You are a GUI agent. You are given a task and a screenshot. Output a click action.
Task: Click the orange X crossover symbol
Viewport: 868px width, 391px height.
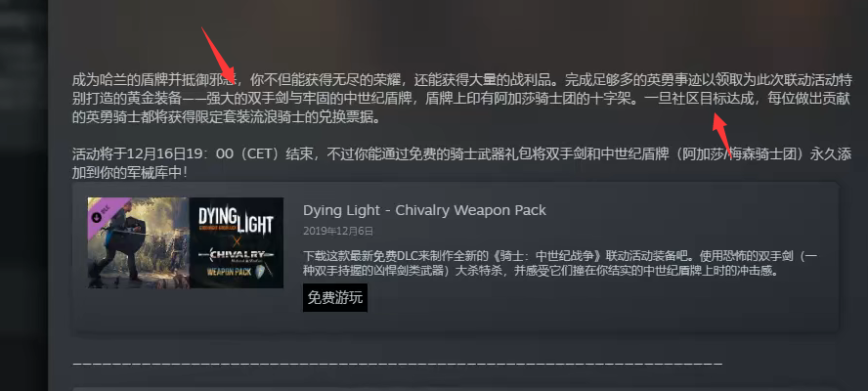[237, 240]
